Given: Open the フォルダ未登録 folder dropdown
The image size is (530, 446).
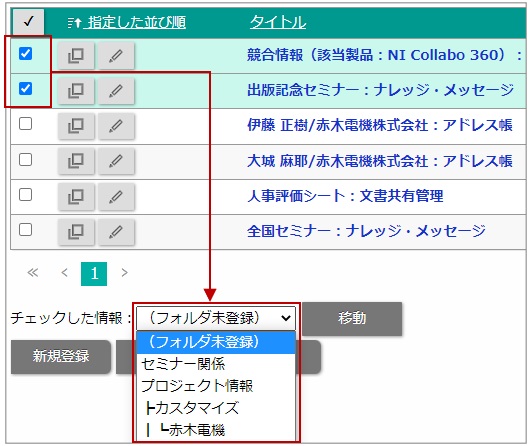Looking at the screenshot, I should tap(216, 318).
